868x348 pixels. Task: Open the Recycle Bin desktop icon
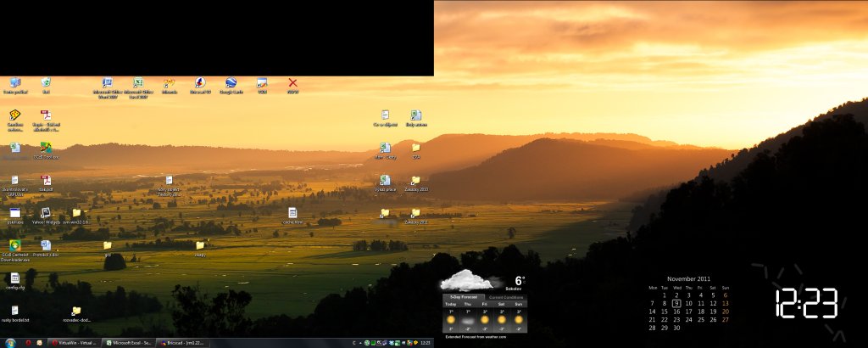[x=46, y=86]
